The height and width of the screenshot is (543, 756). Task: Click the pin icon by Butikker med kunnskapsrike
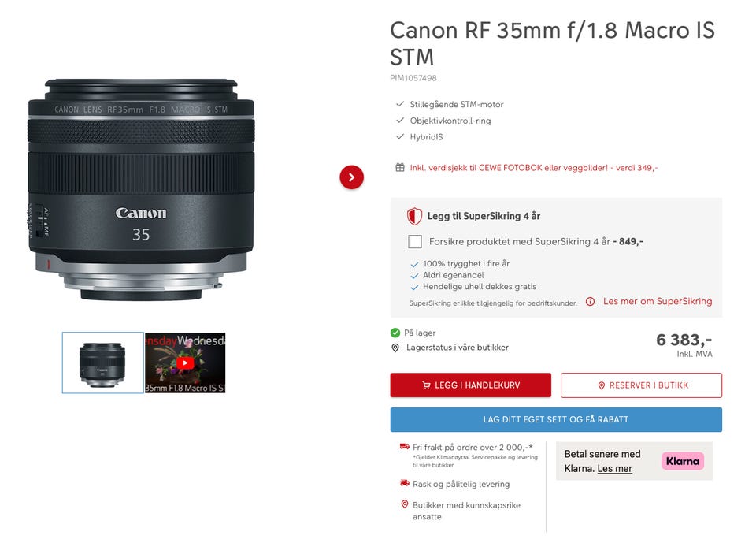point(405,504)
